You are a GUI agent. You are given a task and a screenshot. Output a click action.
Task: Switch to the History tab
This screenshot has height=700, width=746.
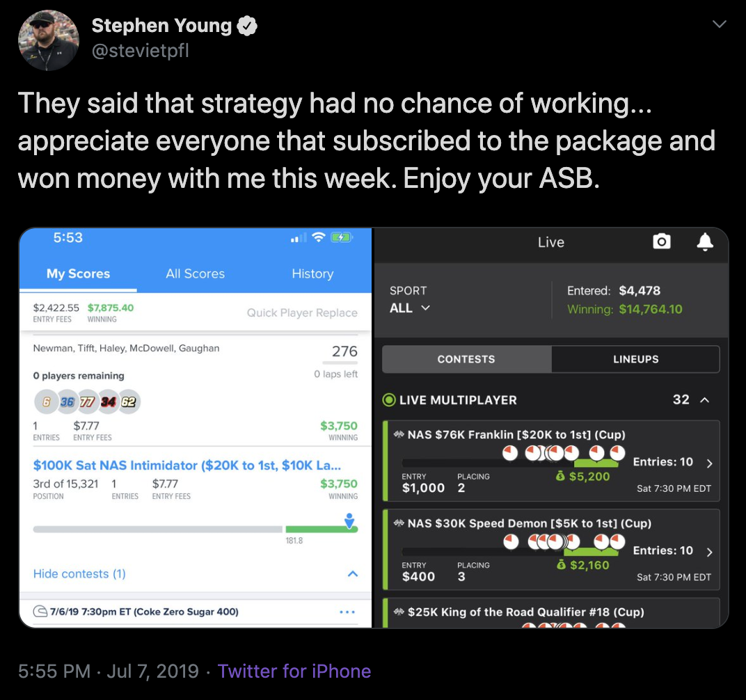tap(312, 273)
